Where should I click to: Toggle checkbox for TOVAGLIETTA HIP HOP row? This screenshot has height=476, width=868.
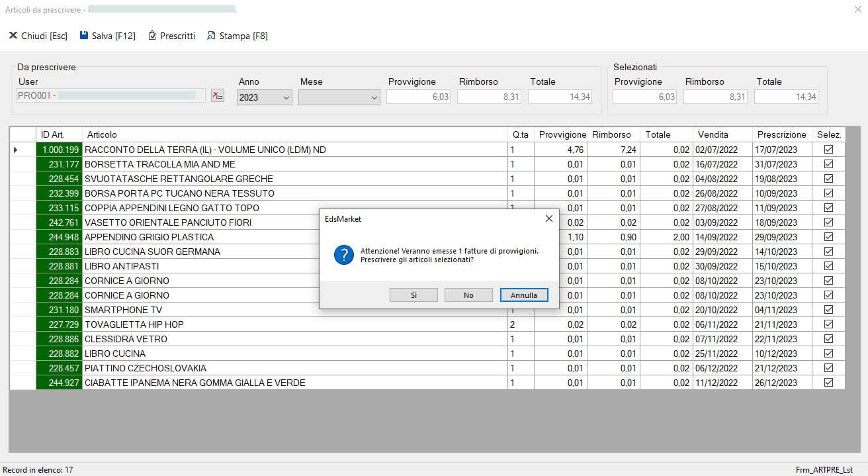pos(828,324)
